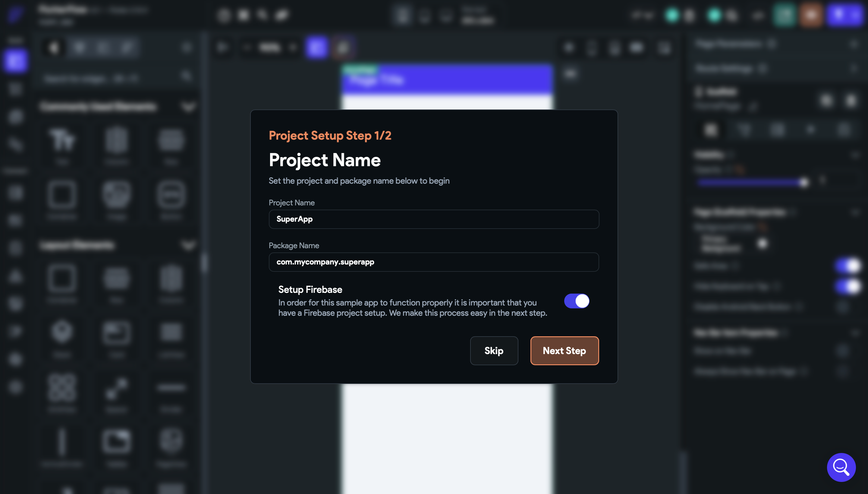The height and width of the screenshot is (494, 868).
Task: Click the active purple widget palette sidebar icon
Action: pos(15,61)
